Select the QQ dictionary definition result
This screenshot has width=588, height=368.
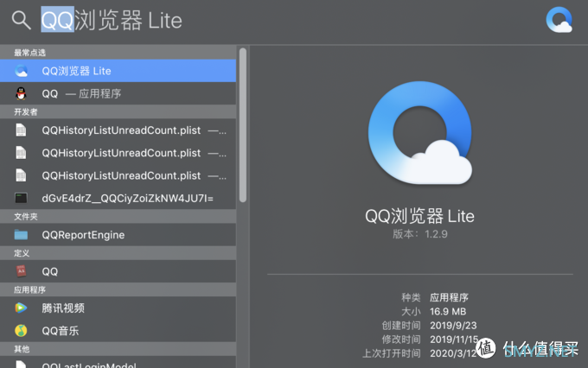(118, 271)
